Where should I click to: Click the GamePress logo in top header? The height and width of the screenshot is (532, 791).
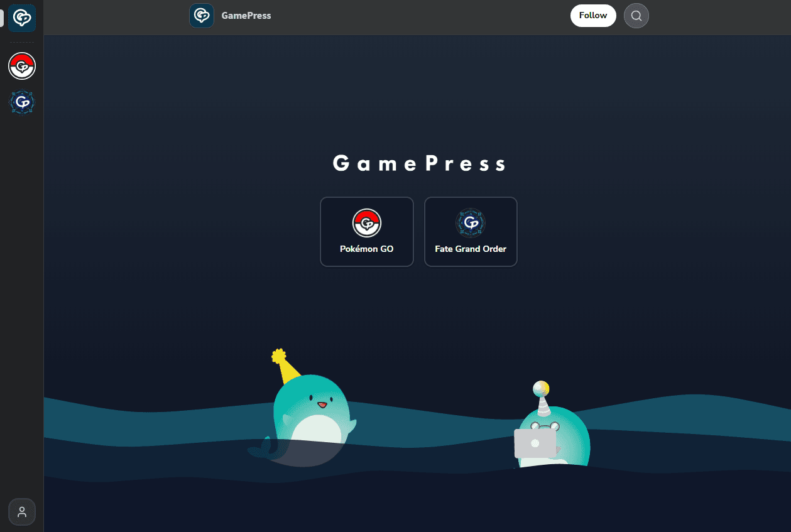point(202,16)
